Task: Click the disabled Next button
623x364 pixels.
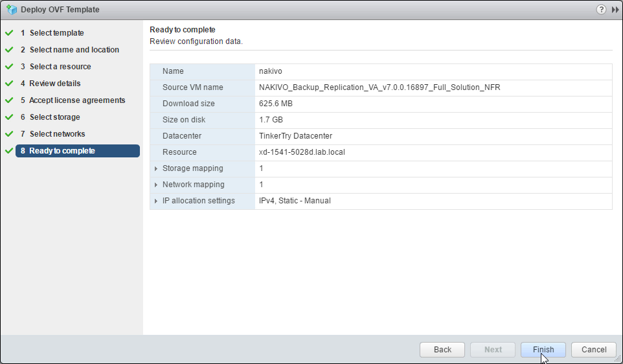Action: click(x=493, y=350)
